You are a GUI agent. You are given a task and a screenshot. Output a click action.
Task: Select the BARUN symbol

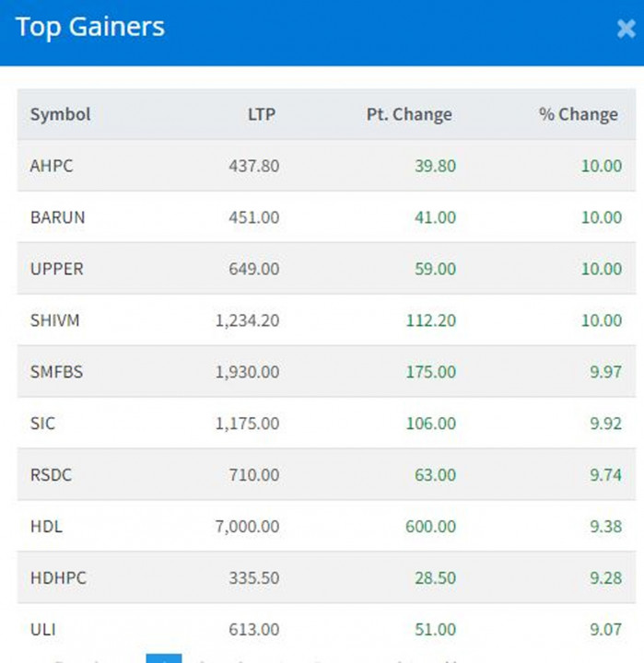tap(57, 217)
